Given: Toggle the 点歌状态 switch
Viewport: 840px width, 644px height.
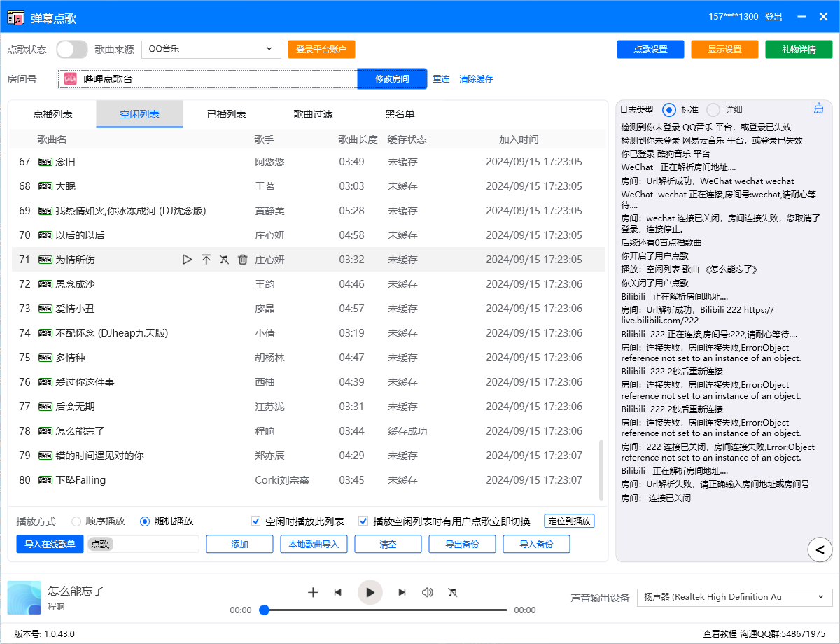Looking at the screenshot, I should (x=71, y=49).
